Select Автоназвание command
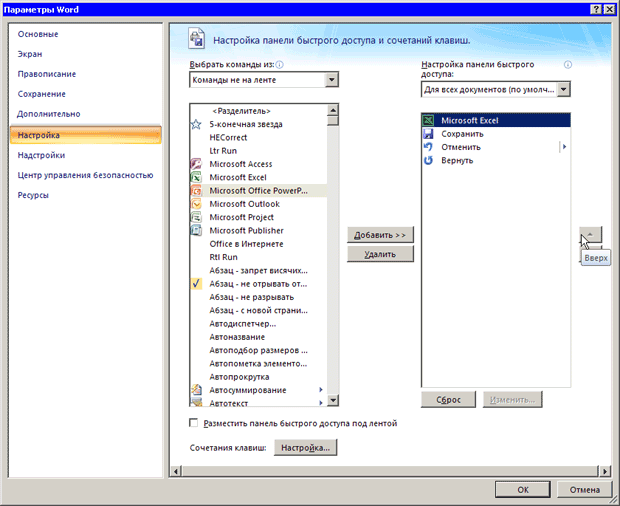This screenshot has width=620, height=506. 259,337
